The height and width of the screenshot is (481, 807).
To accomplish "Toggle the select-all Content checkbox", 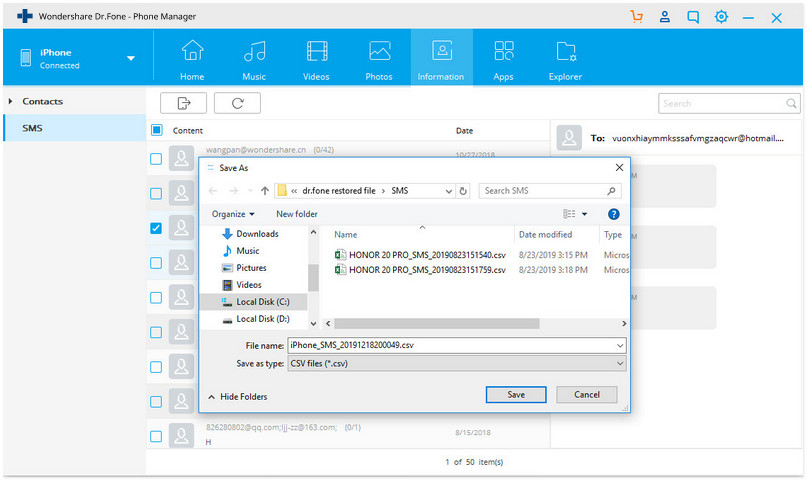I will tap(157, 130).
